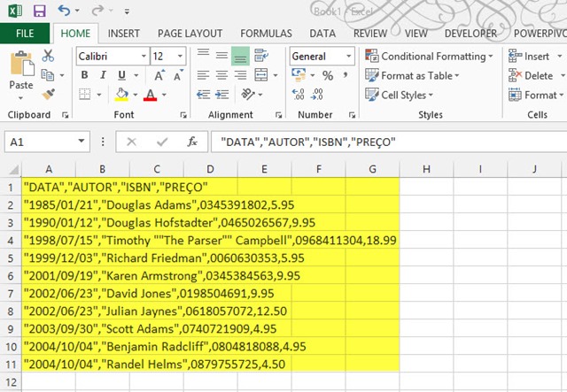Screen dimensions: 567x392
Task: Click the Copy icon in Clipboard group
Action: coord(47,75)
